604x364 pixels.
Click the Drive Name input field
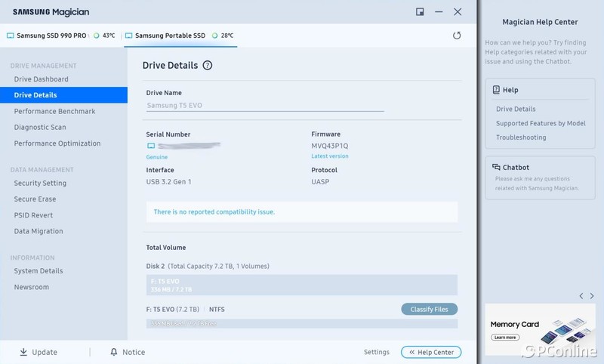(264, 106)
